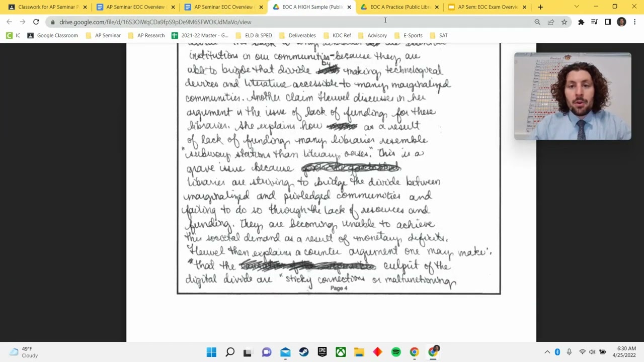Reload the page with the refresh icon

(x=36, y=22)
